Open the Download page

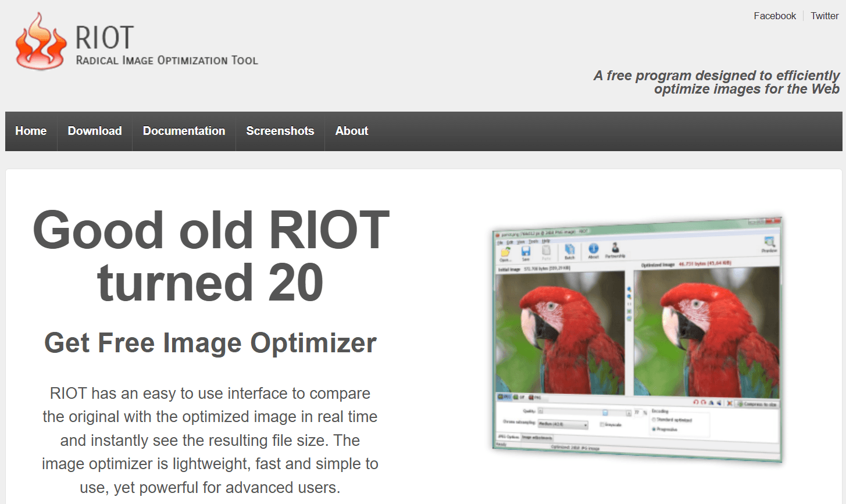pyautogui.click(x=95, y=131)
